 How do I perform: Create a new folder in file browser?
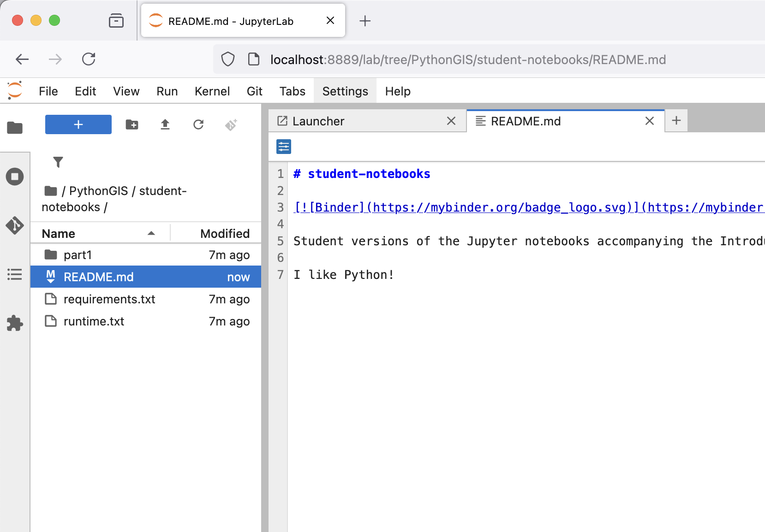tap(132, 124)
